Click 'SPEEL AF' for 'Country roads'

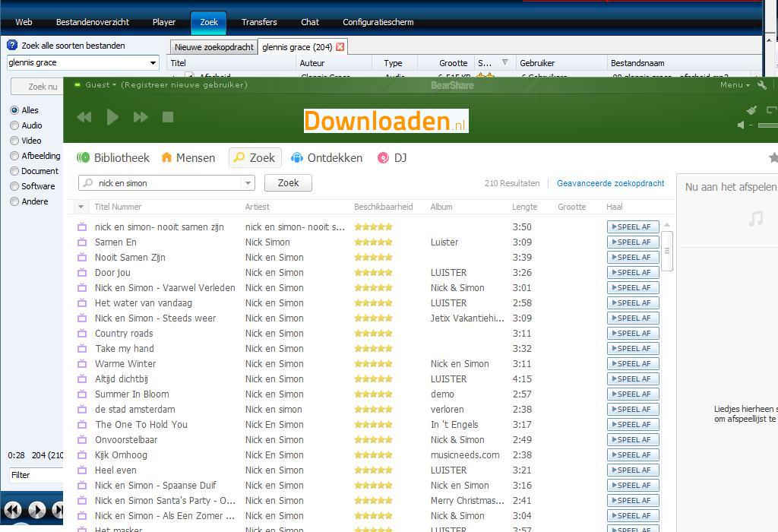click(633, 334)
